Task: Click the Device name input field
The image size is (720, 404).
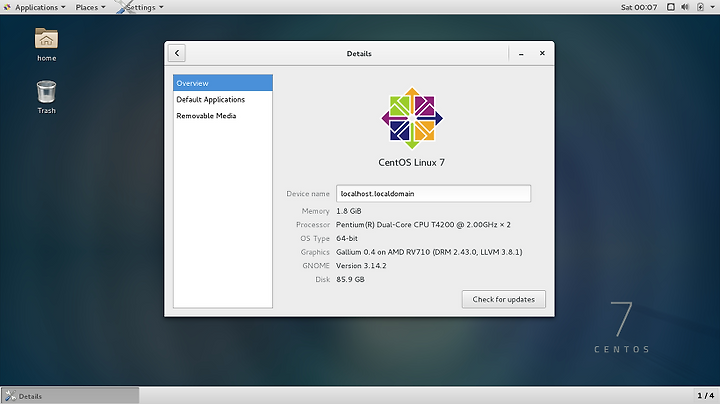Action: pos(433,194)
